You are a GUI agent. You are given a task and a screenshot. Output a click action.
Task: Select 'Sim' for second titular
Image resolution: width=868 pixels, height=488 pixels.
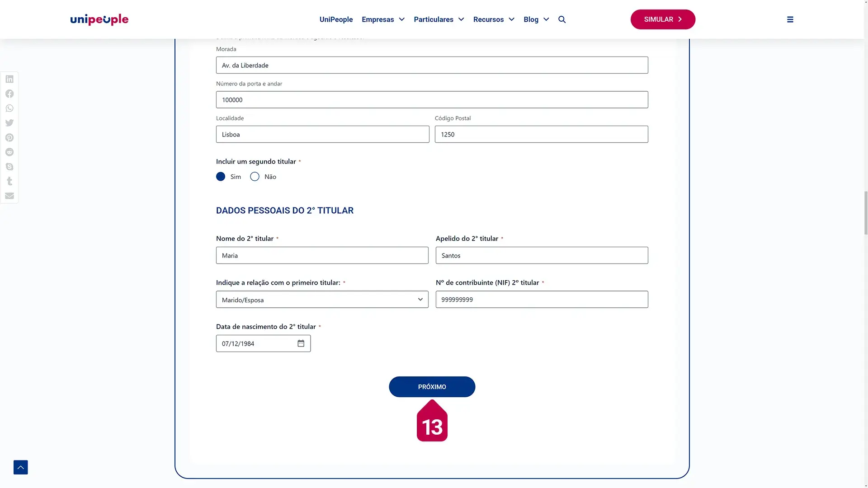(221, 177)
